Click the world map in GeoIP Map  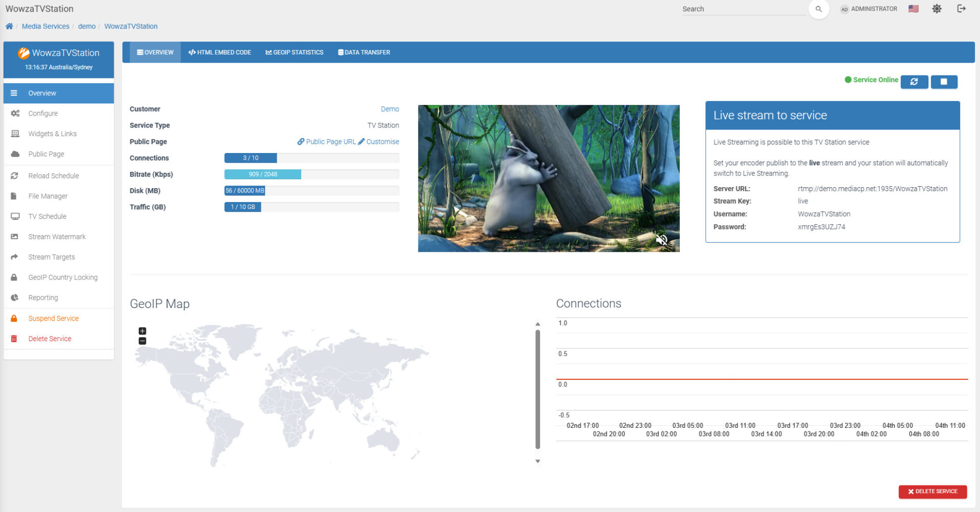click(281, 395)
